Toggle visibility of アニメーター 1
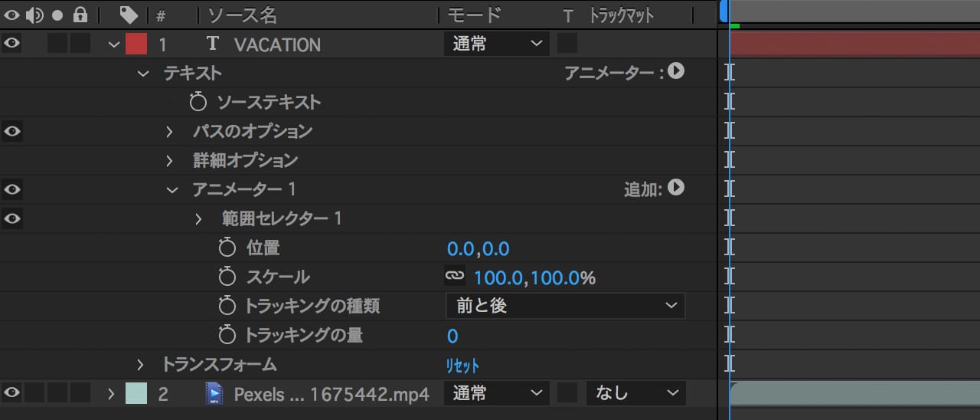 [x=11, y=189]
